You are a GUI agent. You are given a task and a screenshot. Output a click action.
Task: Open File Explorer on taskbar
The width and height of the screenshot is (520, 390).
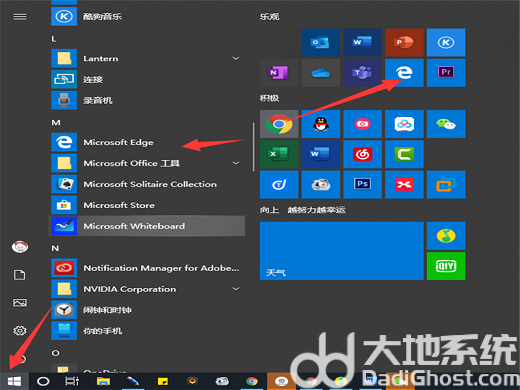coord(103,381)
